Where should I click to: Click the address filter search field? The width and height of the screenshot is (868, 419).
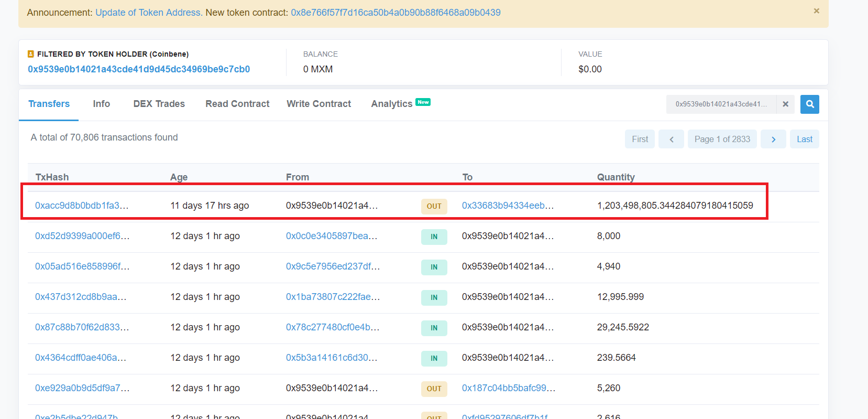(721, 104)
